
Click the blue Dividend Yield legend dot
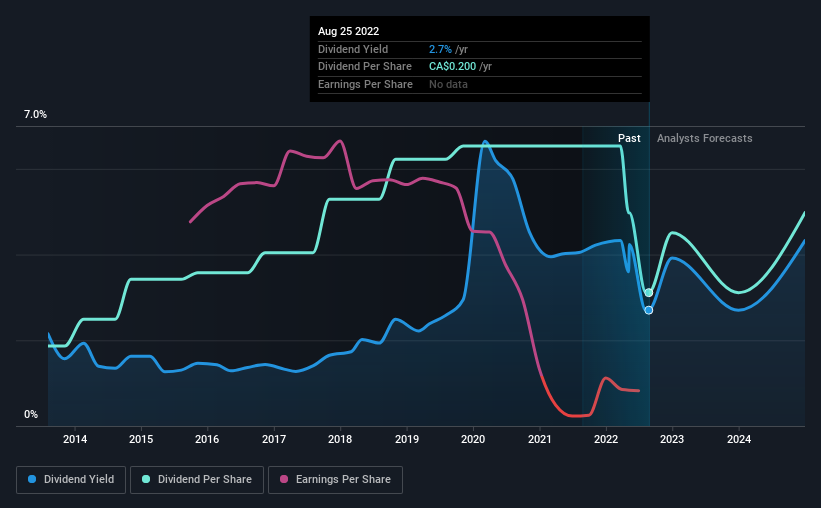click(x=32, y=479)
